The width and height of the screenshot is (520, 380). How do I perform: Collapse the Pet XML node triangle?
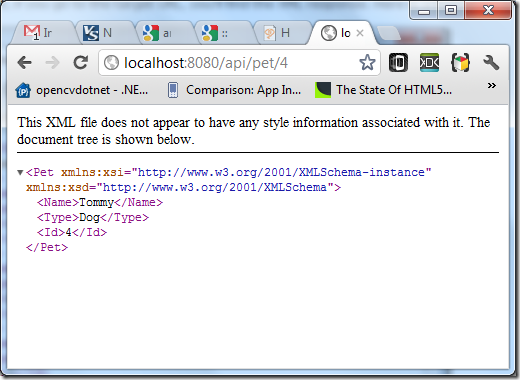tap(20, 172)
